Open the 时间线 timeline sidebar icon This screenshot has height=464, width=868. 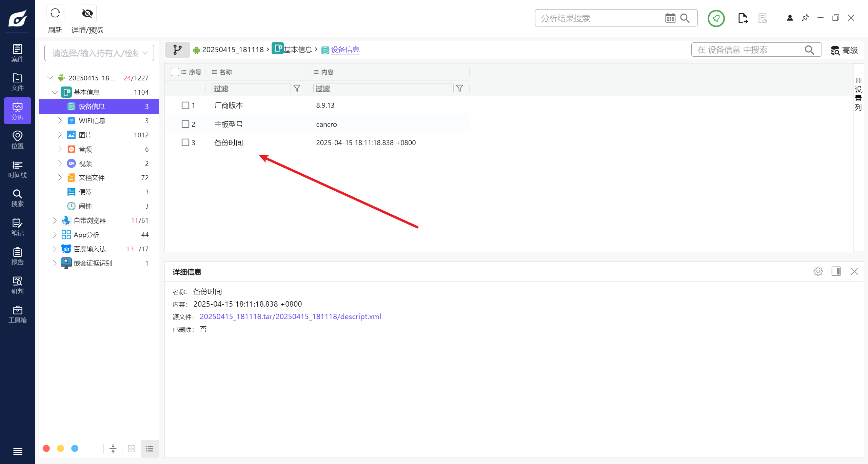[17, 169]
